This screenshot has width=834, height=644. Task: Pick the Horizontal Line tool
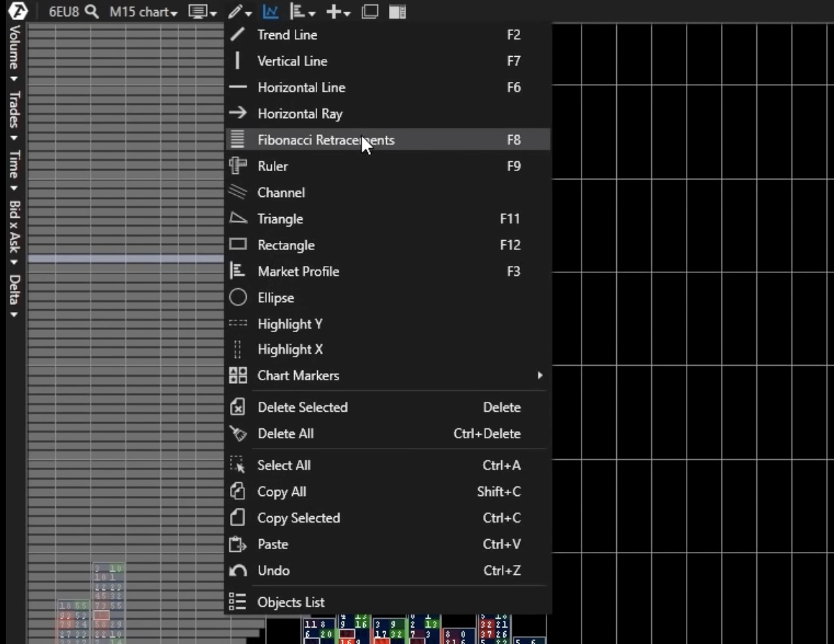coord(388,87)
